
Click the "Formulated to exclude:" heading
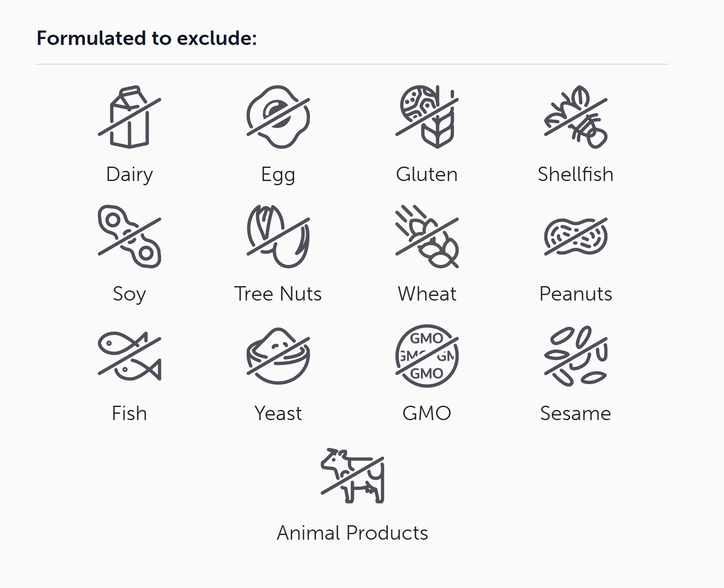point(147,38)
